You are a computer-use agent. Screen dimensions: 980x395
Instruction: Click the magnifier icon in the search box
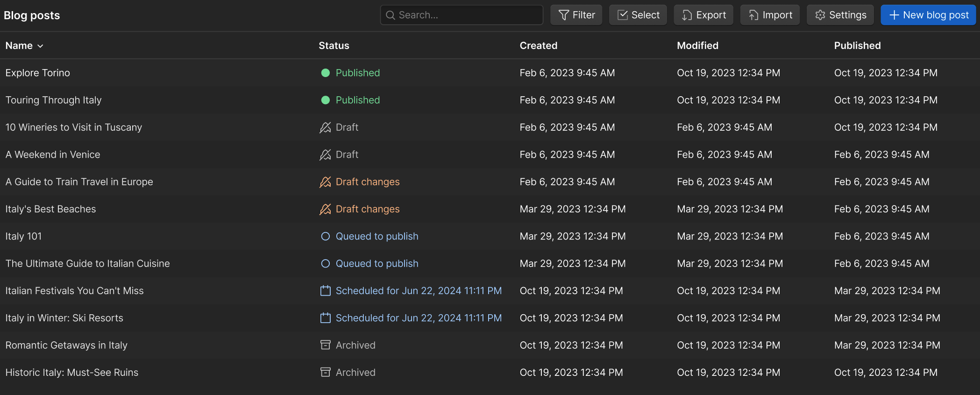(391, 15)
